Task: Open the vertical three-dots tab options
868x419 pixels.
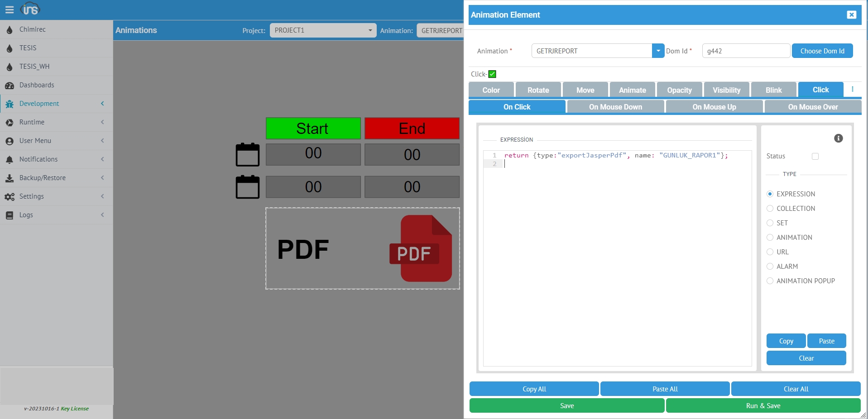Action: pyautogui.click(x=852, y=90)
